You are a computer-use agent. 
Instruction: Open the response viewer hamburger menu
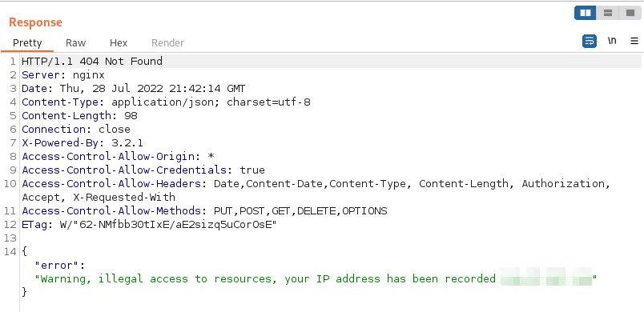[x=634, y=41]
